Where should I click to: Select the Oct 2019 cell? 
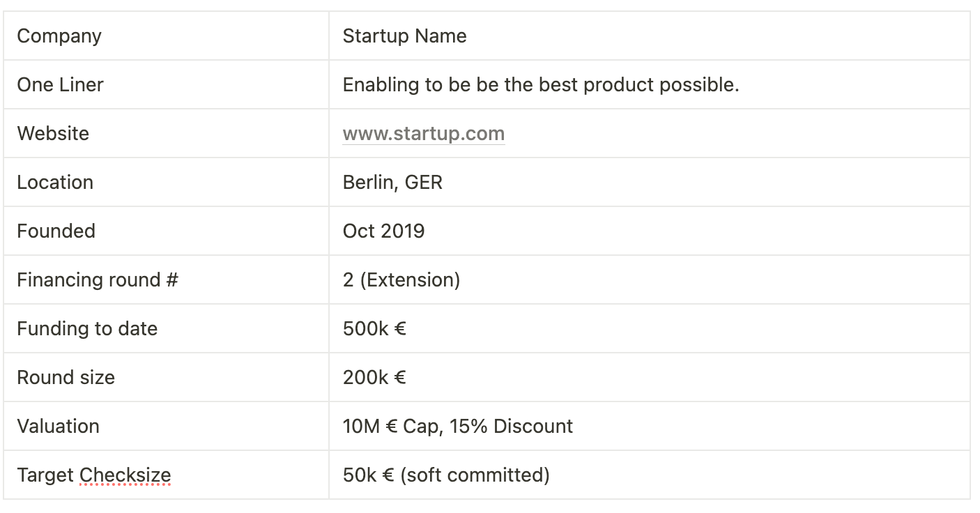pos(650,231)
